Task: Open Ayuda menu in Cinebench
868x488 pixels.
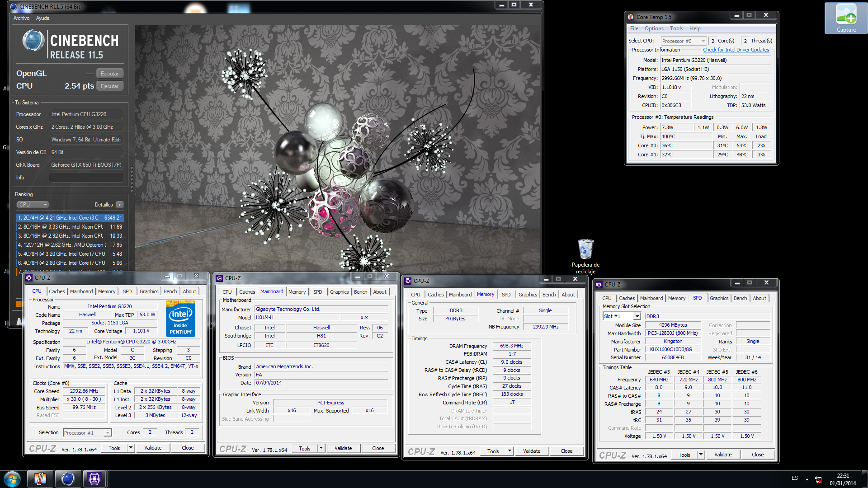Action: pos(42,18)
